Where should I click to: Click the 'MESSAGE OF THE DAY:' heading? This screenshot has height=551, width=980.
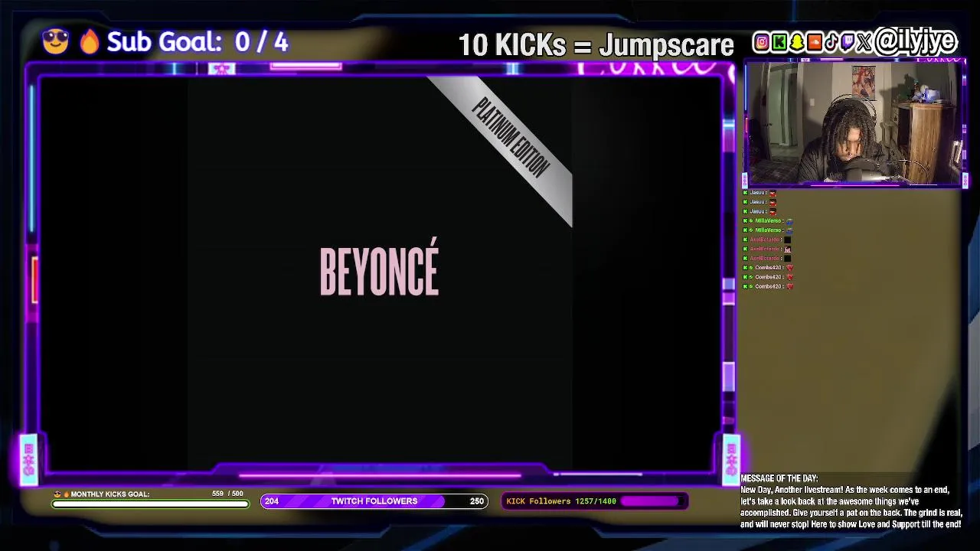pyautogui.click(x=779, y=478)
